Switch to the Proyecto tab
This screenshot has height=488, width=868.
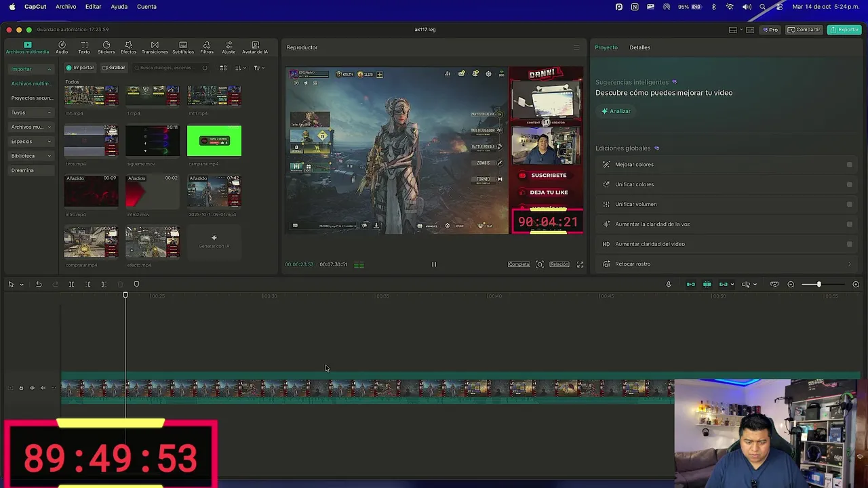pos(606,47)
